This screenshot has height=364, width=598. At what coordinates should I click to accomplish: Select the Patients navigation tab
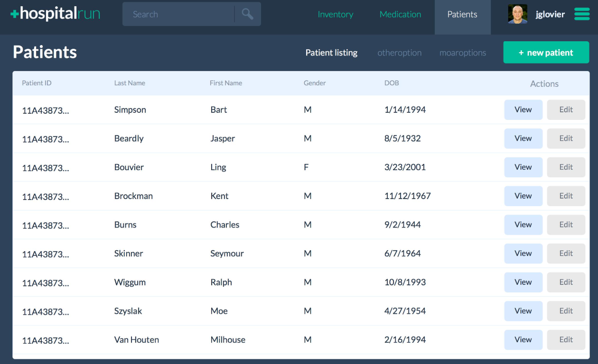(462, 17)
